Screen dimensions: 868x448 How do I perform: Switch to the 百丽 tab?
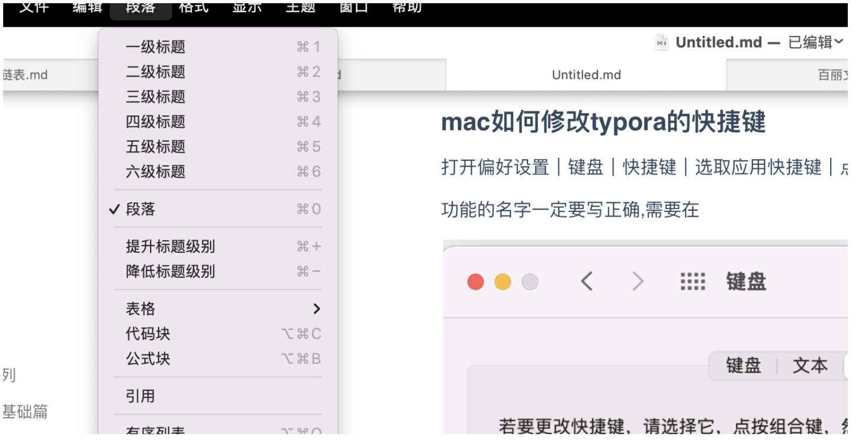[787, 75]
